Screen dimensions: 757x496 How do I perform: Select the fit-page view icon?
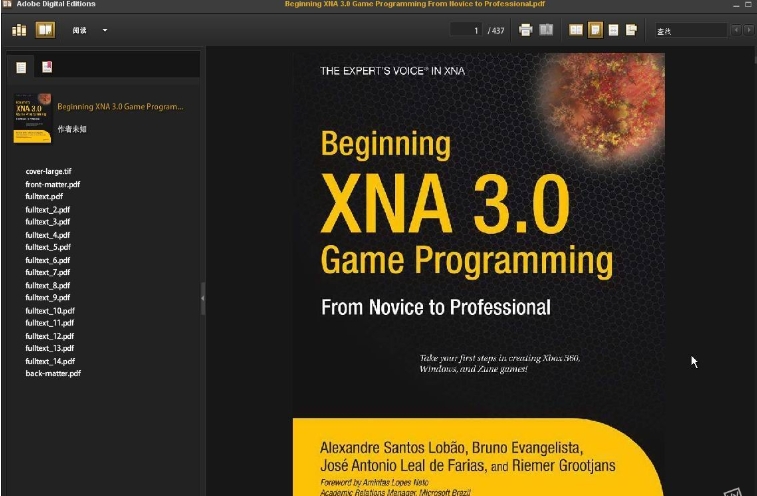coord(595,30)
